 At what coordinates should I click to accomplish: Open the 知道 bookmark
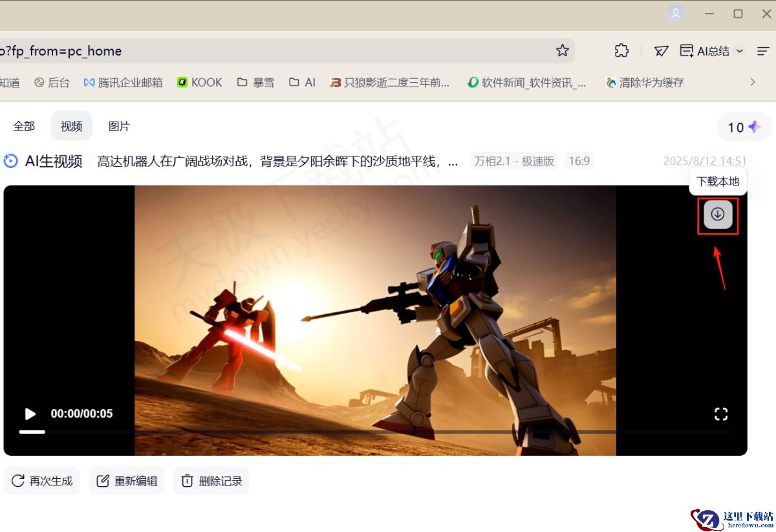pos(10,82)
